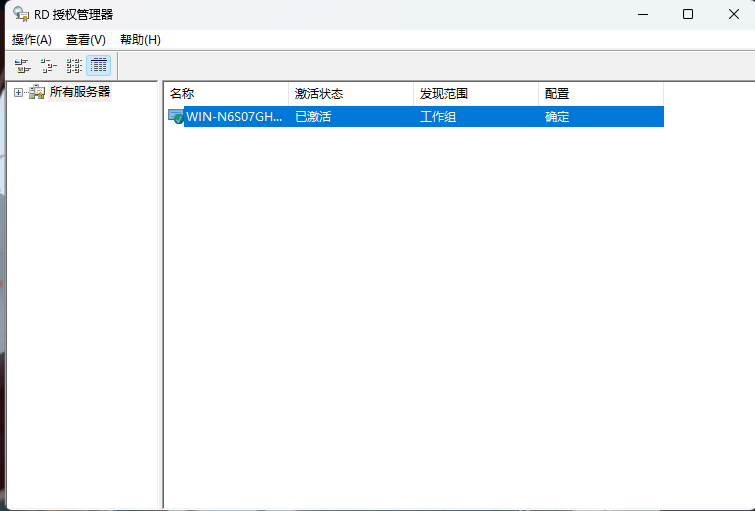Select the WIN-N6S07GH server name
This screenshot has height=511, width=755.
pos(234,117)
